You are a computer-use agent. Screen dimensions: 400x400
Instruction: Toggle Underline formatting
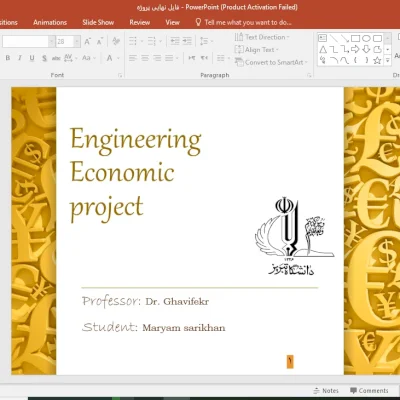[x=32, y=58]
